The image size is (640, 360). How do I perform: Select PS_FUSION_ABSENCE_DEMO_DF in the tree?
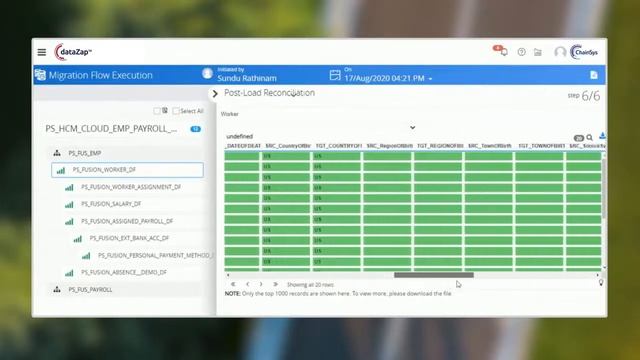point(124,272)
